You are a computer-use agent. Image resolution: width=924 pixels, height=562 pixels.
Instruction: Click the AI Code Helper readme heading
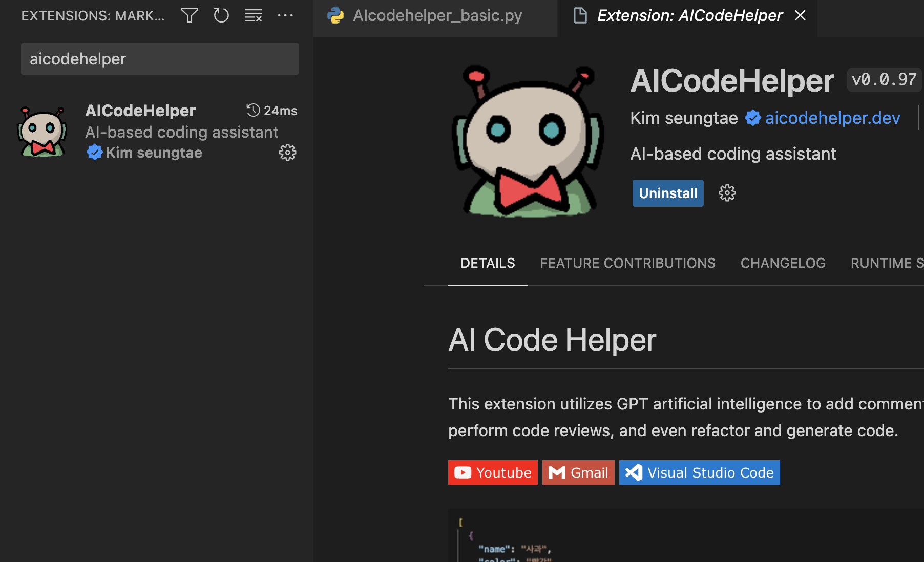[552, 340]
